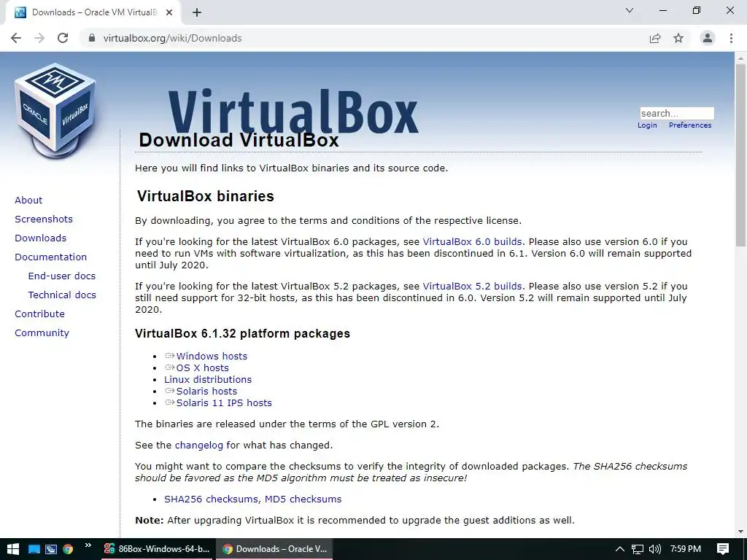The height and width of the screenshot is (560, 747).
Task: Open the changelog link
Action: 198,446
